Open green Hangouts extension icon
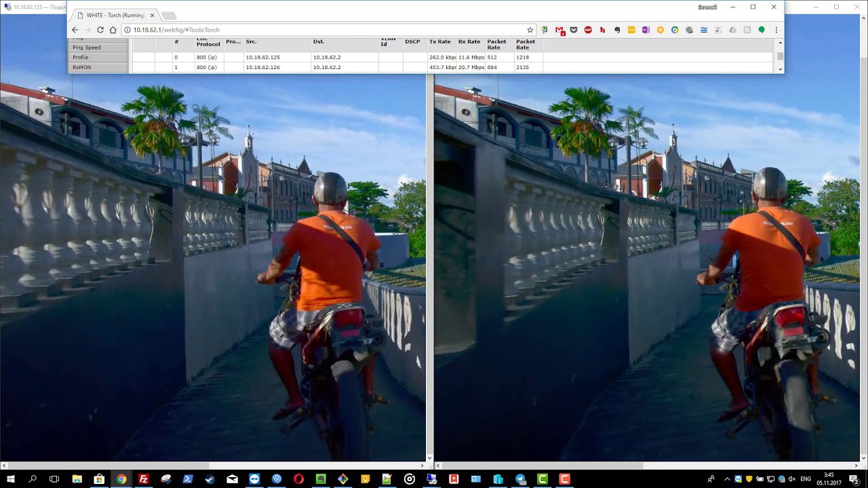868x488 pixels. pos(762,30)
